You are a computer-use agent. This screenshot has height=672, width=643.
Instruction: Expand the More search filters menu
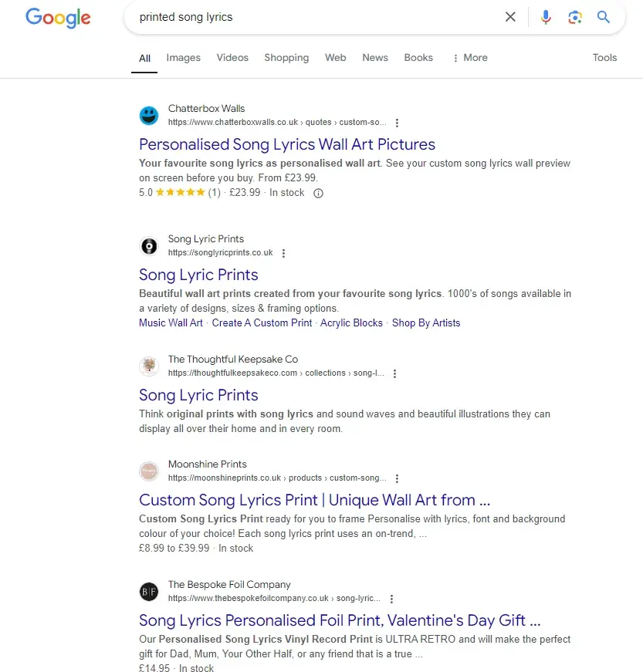coord(470,58)
